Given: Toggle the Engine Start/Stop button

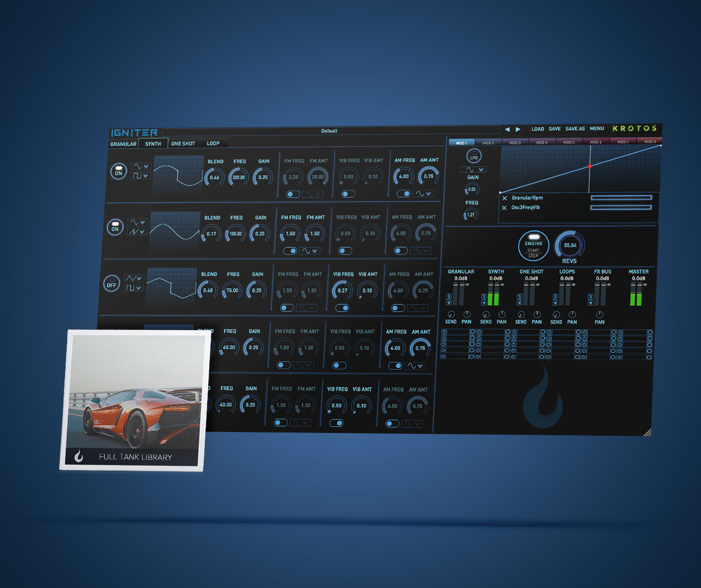Looking at the screenshot, I should [x=534, y=247].
